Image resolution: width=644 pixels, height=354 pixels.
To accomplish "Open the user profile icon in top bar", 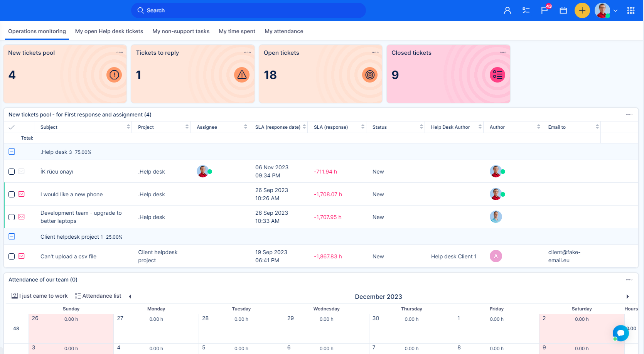I will [x=507, y=10].
